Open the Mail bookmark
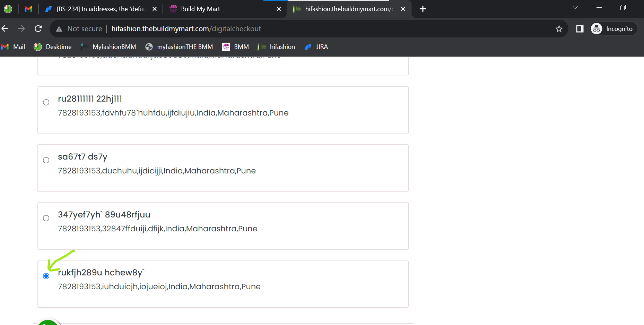Screen dimensions: 644x325 tap(14, 47)
